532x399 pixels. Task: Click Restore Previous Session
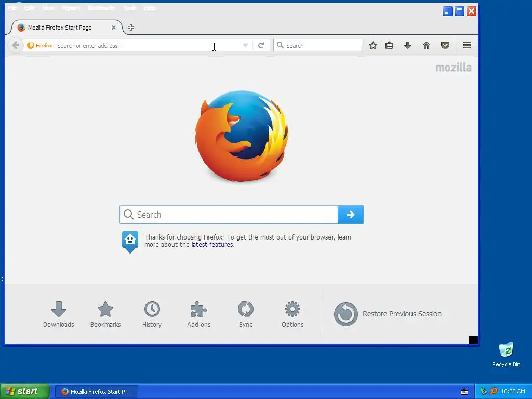[388, 314]
